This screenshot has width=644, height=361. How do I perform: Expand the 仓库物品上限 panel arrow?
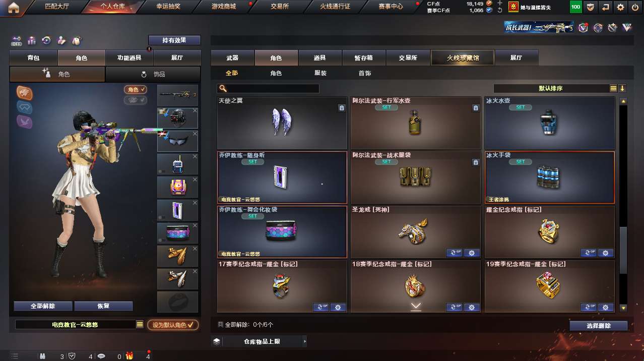304,342
